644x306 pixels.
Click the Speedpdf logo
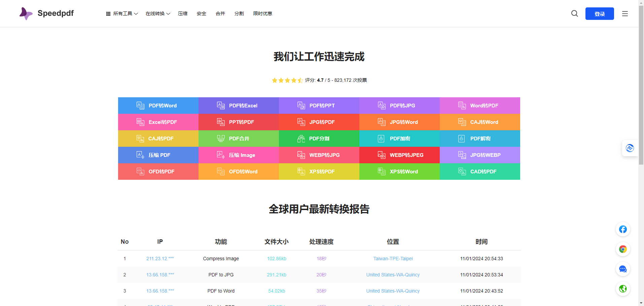[46, 13]
